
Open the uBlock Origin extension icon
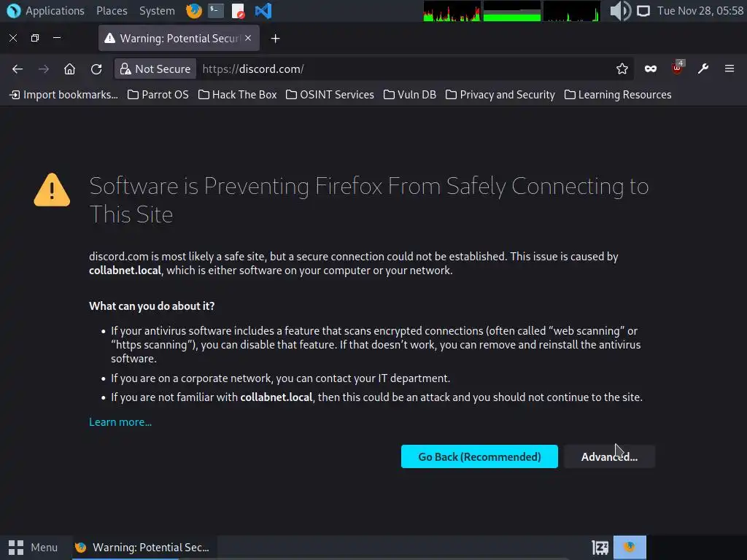tap(677, 69)
